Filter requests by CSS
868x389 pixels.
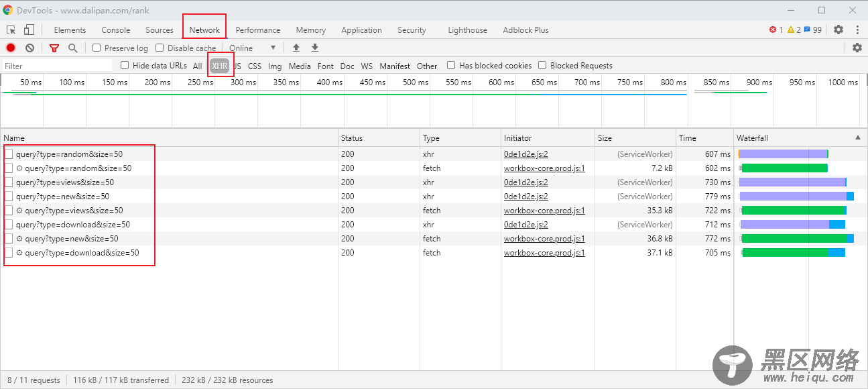pos(255,66)
